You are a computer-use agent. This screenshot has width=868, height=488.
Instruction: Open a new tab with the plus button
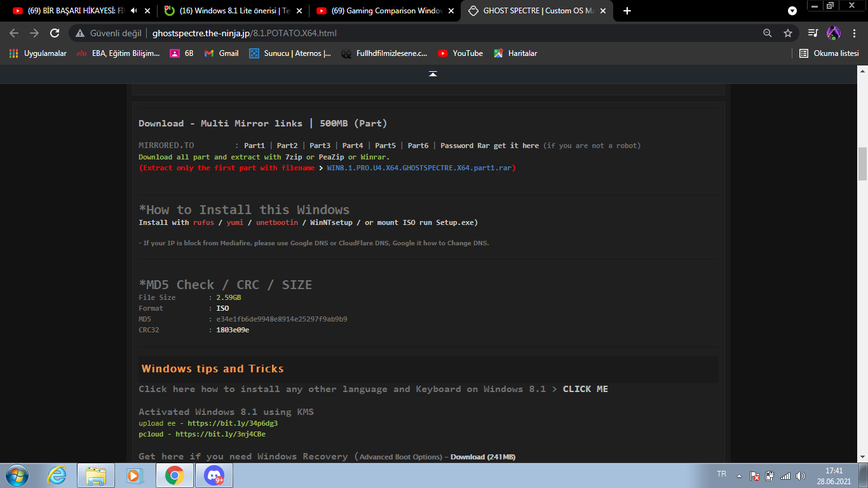point(627,11)
